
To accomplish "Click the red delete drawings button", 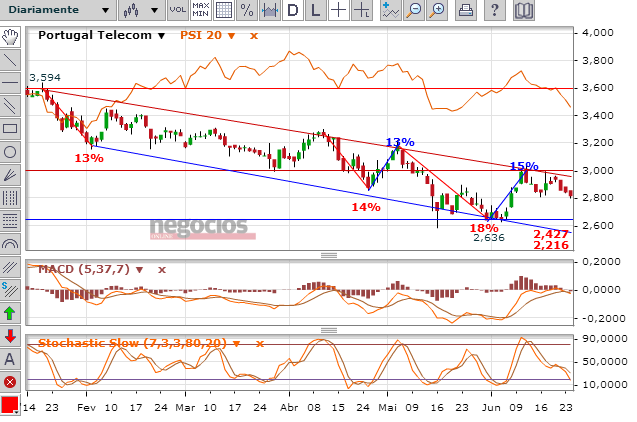I will [x=10, y=382].
